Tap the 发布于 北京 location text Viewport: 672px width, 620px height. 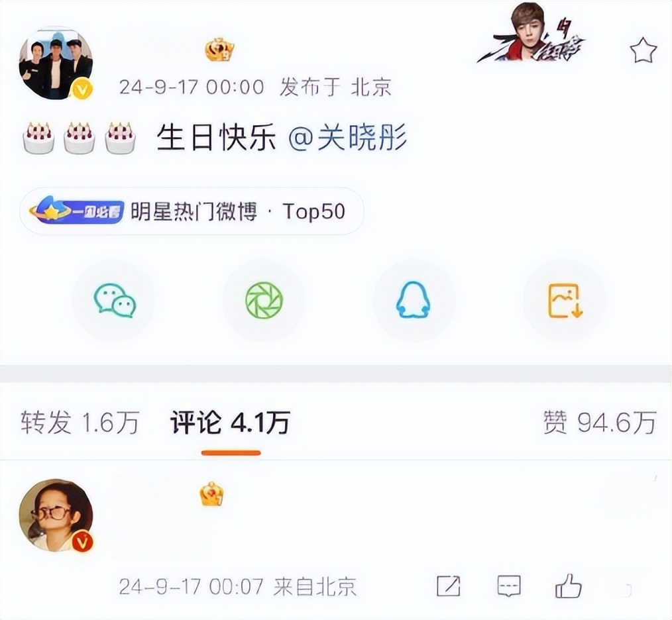point(335,87)
